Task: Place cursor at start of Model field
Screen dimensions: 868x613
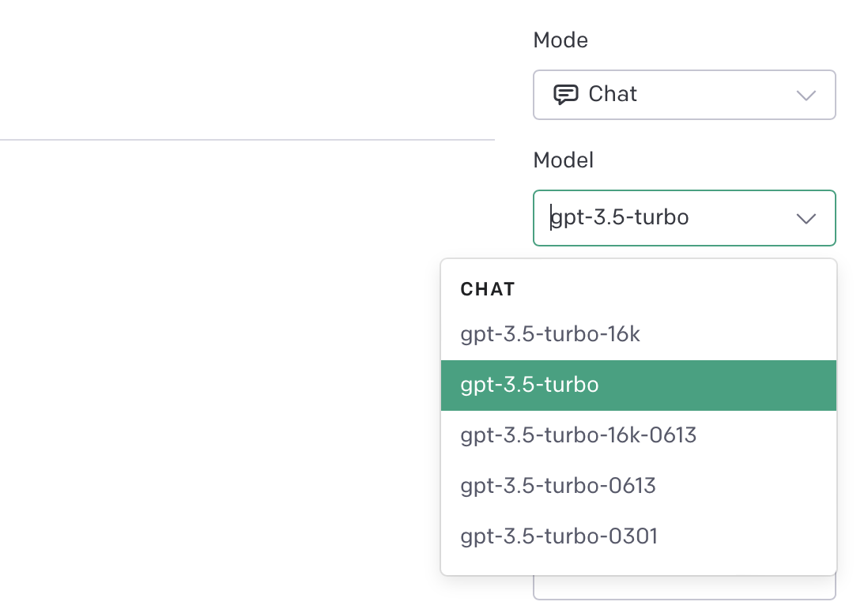Action: pos(551,217)
